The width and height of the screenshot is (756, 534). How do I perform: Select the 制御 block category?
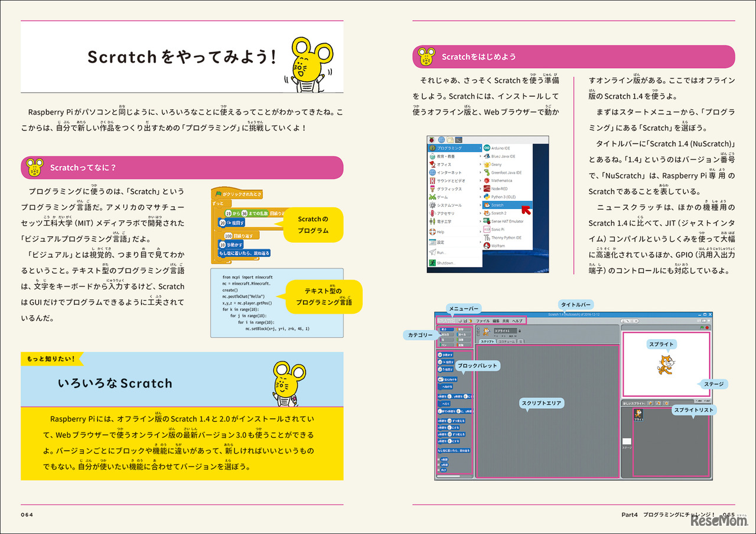click(462, 328)
